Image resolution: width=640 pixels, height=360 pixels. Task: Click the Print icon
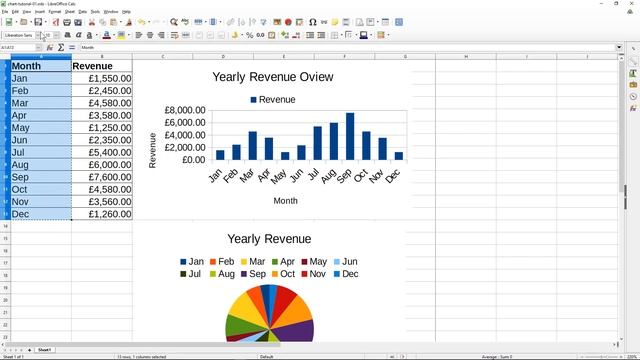pyautogui.click(x=67, y=22)
